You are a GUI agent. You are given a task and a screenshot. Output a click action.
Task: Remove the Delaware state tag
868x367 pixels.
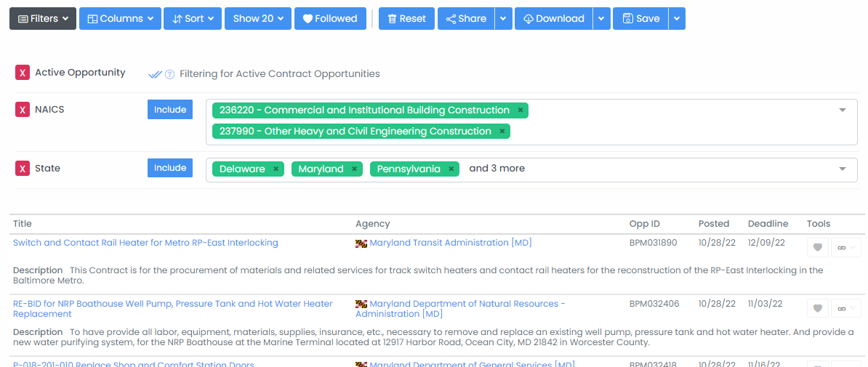(276, 169)
